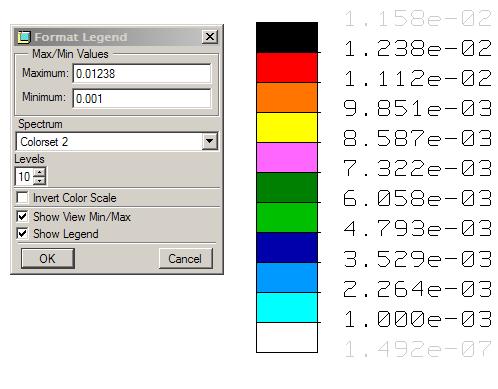Click the grayed 1.158e-02 view maximum label
Viewport: 498px width, 389px height.
click(x=418, y=19)
